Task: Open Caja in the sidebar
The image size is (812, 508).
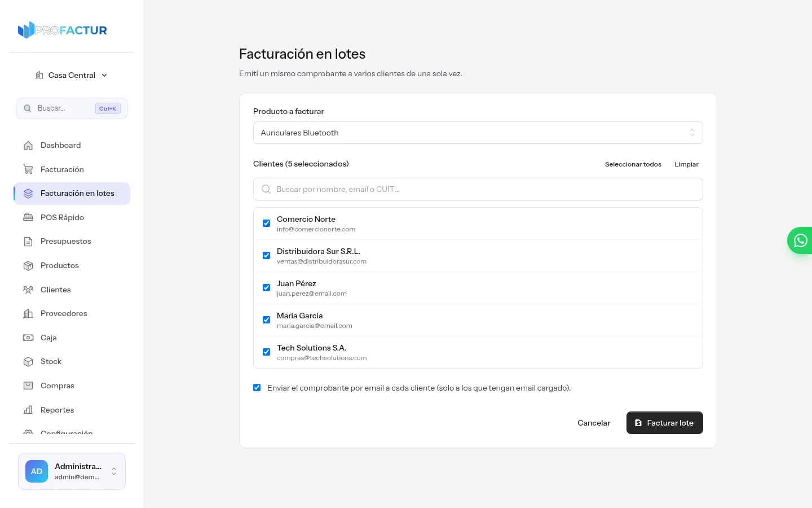Action: coord(72,338)
